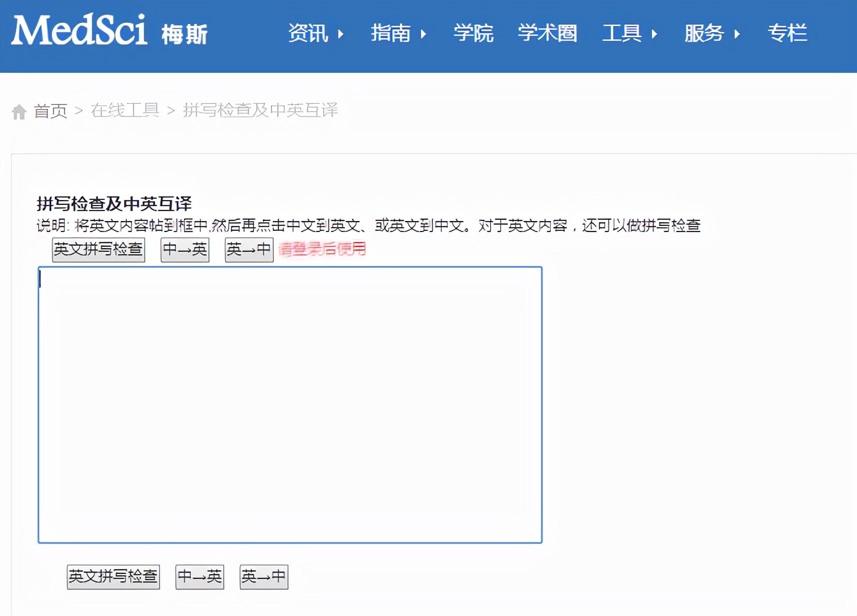
Task: Open the 工具 menu
Action: point(622,34)
